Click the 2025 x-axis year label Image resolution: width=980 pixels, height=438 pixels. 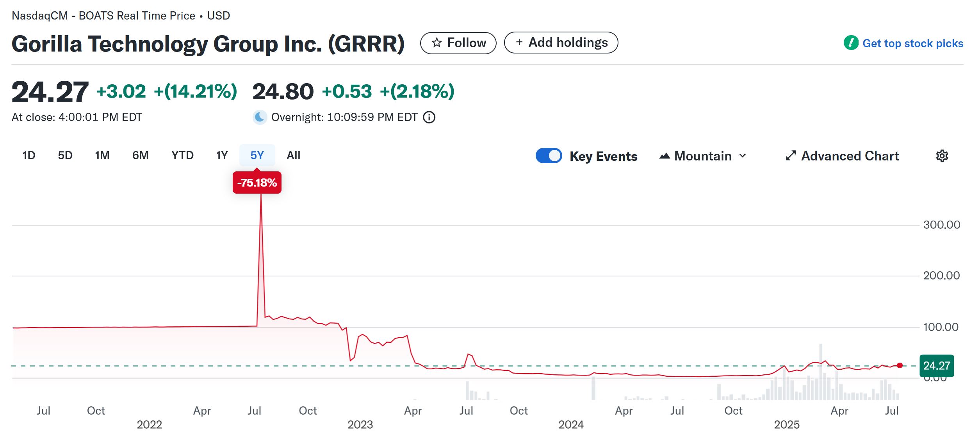point(787,424)
